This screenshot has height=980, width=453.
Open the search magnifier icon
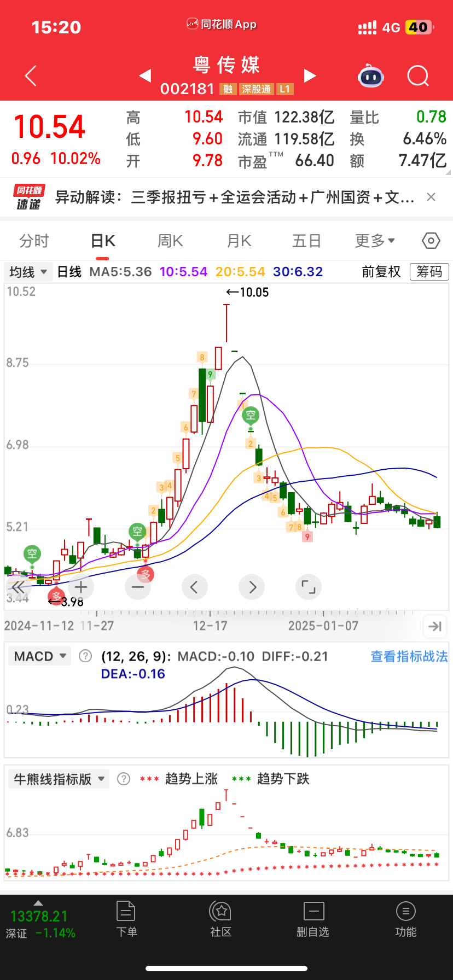pos(418,76)
